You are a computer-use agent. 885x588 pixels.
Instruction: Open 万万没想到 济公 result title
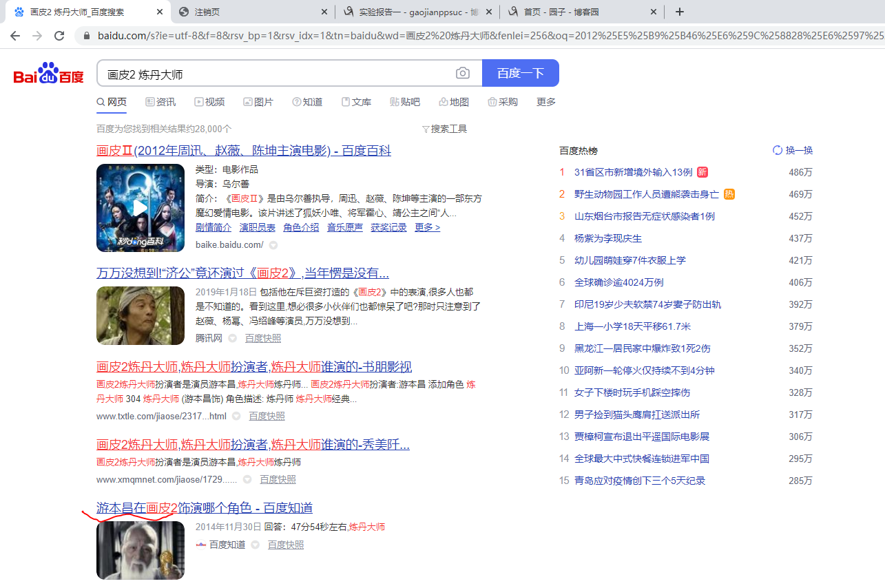tap(242, 273)
